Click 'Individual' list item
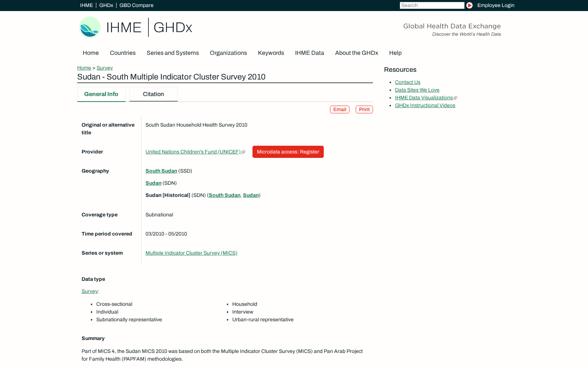This screenshot has height=368, width=588. (x=107, y=312)
